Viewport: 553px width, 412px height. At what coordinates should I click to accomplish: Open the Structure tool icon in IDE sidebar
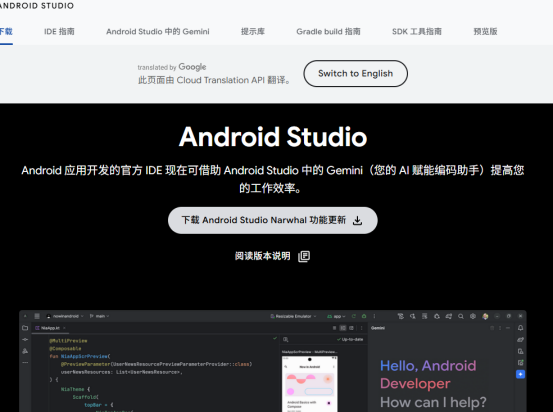[25, 351]
